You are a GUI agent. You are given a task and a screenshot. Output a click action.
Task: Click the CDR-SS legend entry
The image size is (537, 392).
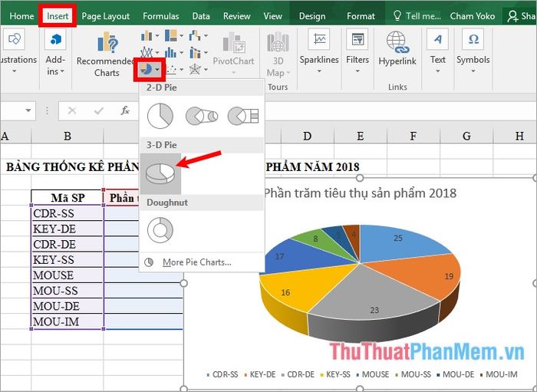222,374
